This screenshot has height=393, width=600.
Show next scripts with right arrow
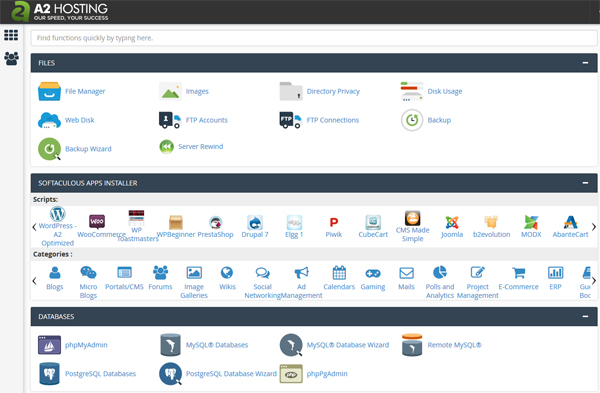tap(593, 227)
